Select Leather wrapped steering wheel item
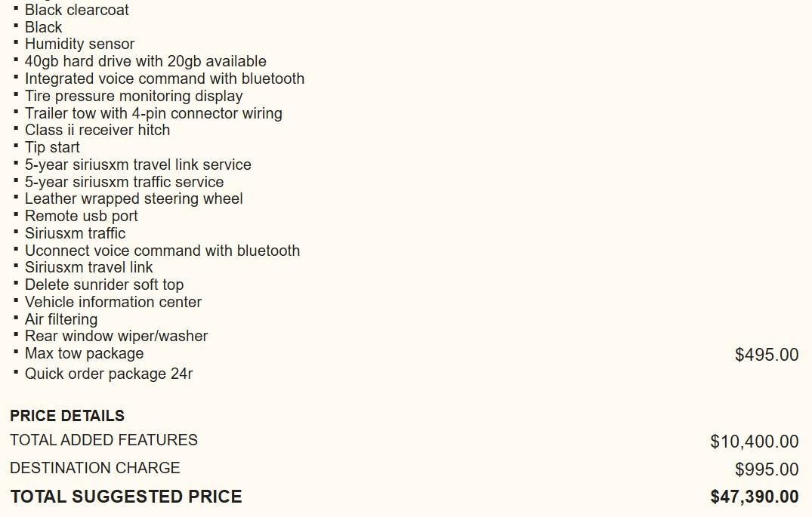 point(134,198)
